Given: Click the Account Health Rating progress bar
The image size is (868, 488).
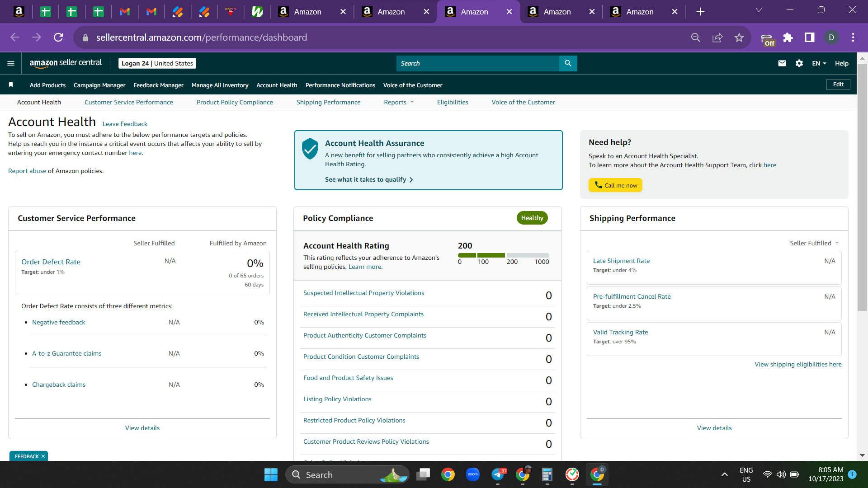Looking at the screenshot, I should point(504,255).
